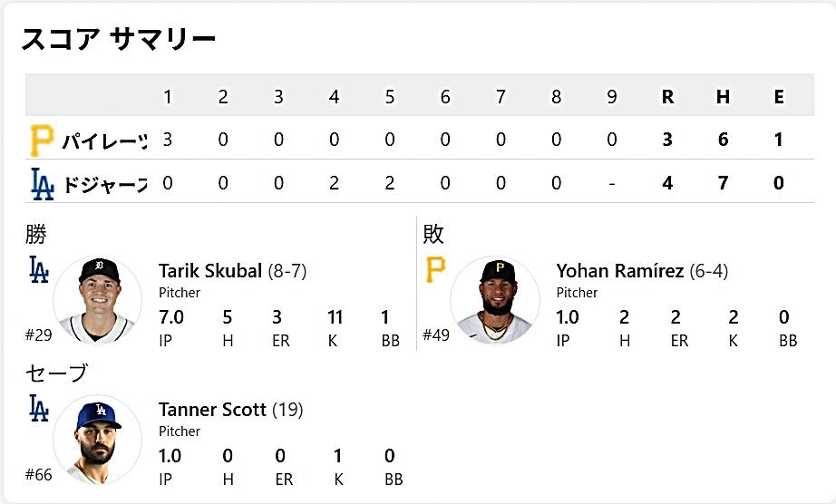Select the ドジャース team name
Image resolution: width=836 pixels, height=504 pixels.
[x=104, y=184]
